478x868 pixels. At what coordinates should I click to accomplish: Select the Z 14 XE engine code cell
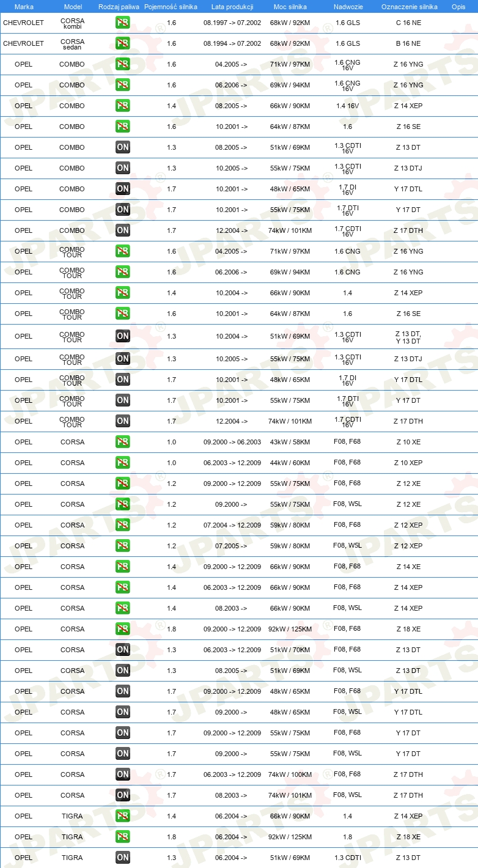click(x=408, y=567)
